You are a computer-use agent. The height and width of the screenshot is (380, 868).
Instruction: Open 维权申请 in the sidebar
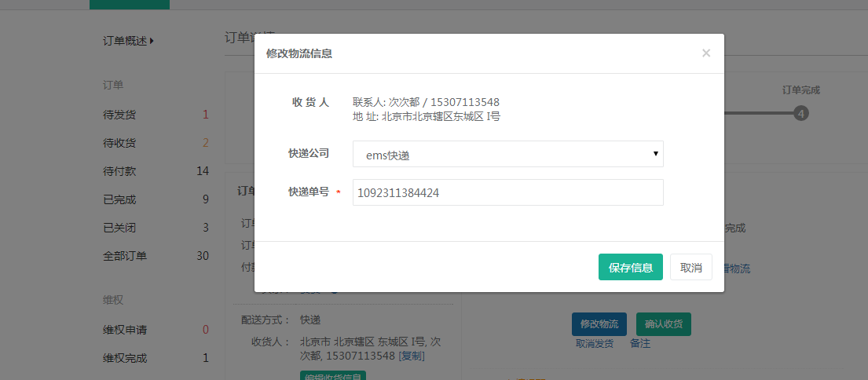tap(125, 330)
